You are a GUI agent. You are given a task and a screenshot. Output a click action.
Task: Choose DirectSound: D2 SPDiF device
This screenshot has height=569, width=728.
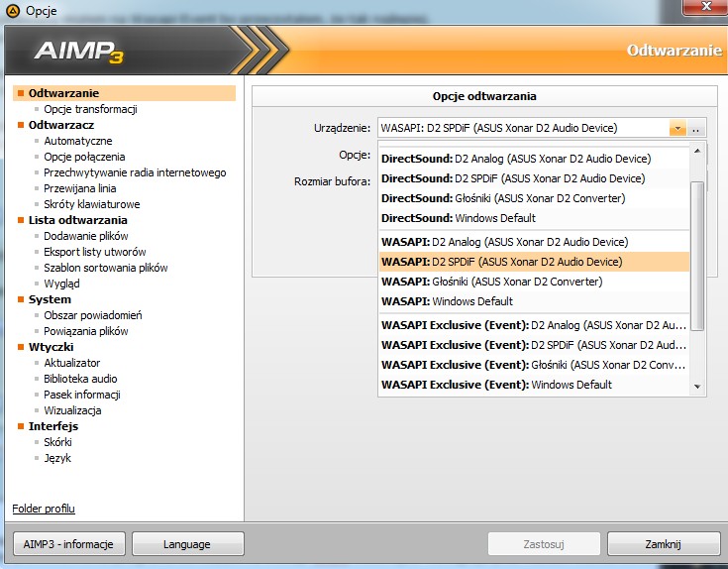[534, 178]
